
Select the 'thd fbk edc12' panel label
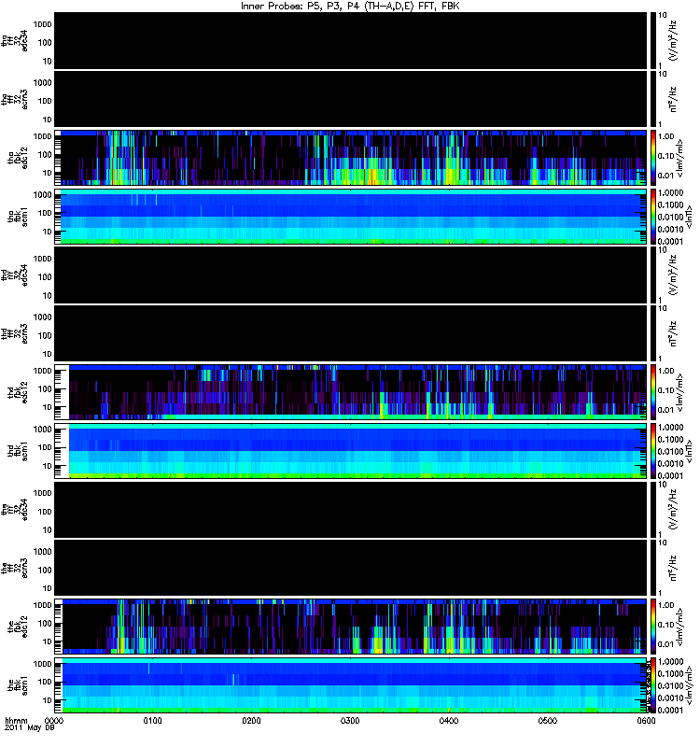(18, 392)
